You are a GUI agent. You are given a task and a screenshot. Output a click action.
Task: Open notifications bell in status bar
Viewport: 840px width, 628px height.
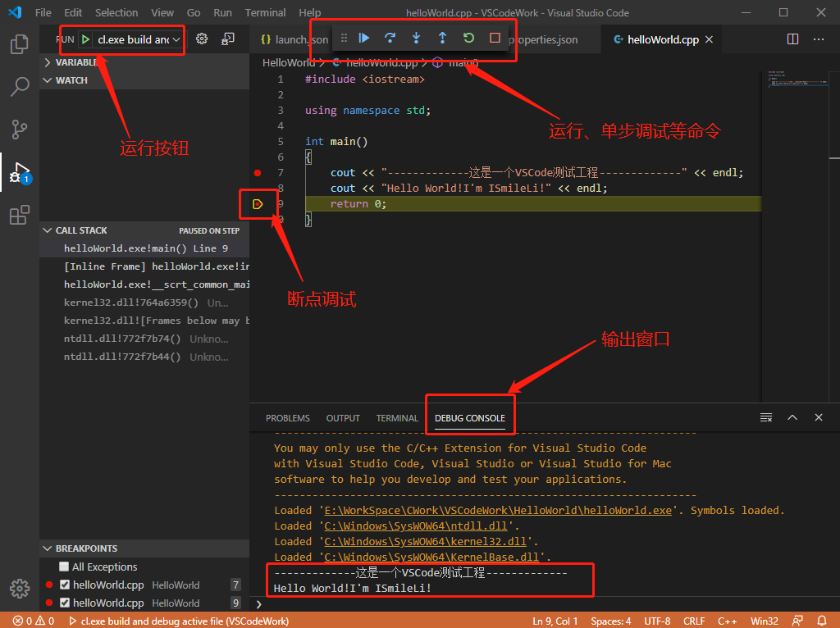click(822, 621)
